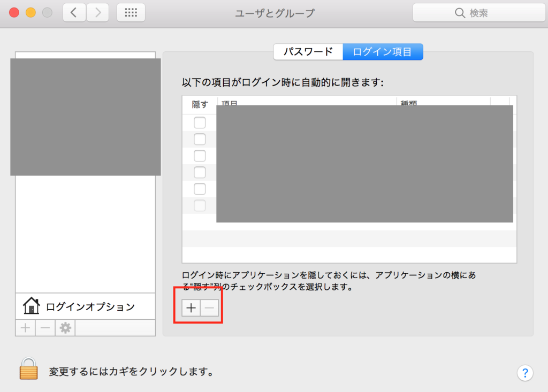Click the magnifier icon in search field
The height and width of the screenshot is (392, 548).
(x=460, y=13)
